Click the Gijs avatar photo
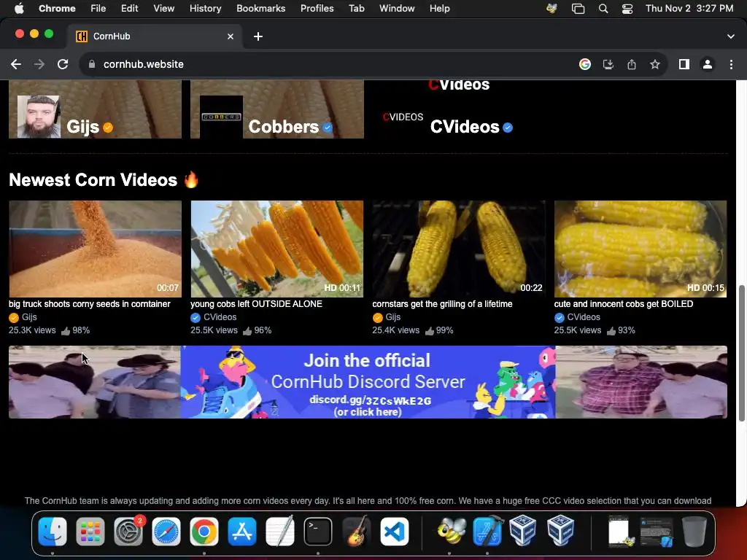 tap(39, 117)
